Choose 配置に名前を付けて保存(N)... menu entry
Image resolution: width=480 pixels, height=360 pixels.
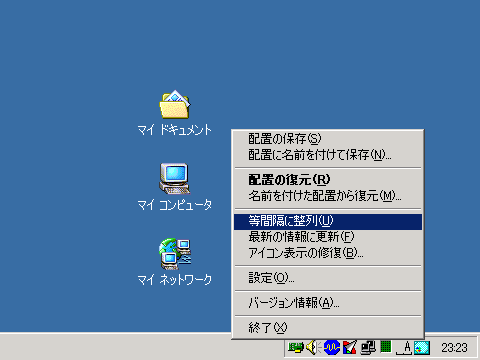[328, 155]
